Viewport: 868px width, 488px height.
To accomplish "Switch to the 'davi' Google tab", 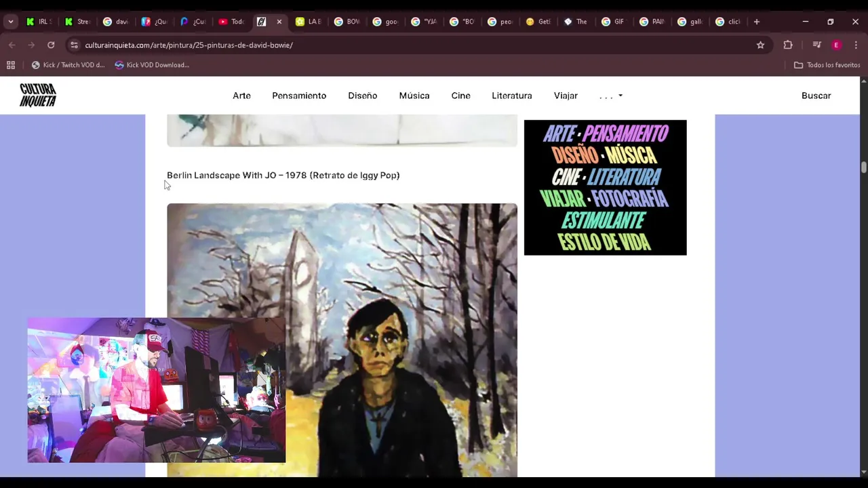I will point(115,22).
